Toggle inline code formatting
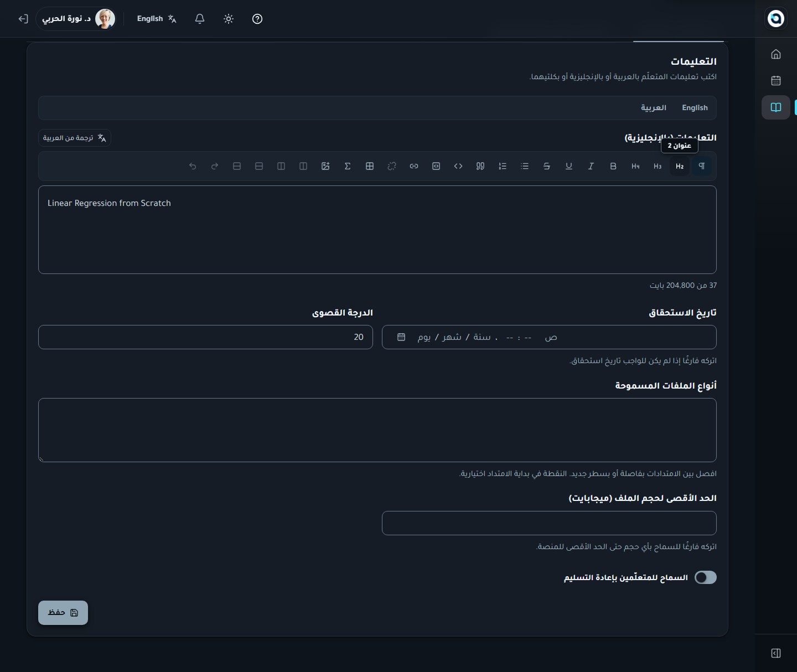The image size is (797, 672). [x=458, y=166]
